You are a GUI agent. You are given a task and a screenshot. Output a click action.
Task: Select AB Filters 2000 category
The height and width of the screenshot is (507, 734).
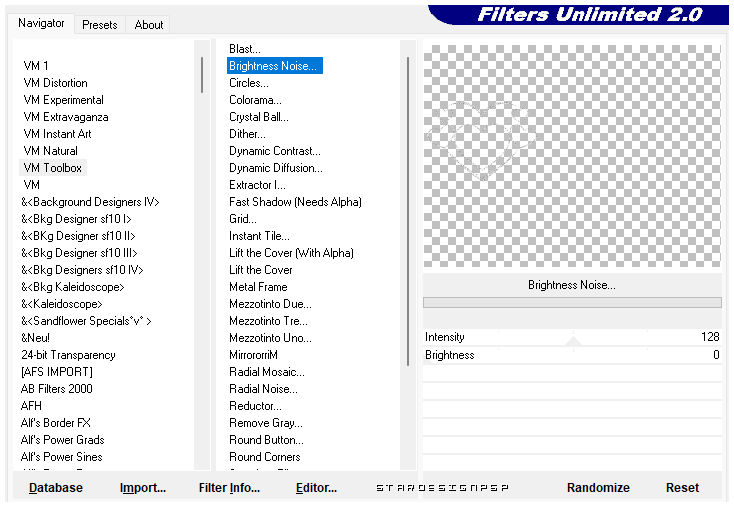click(x=56, y=389)
